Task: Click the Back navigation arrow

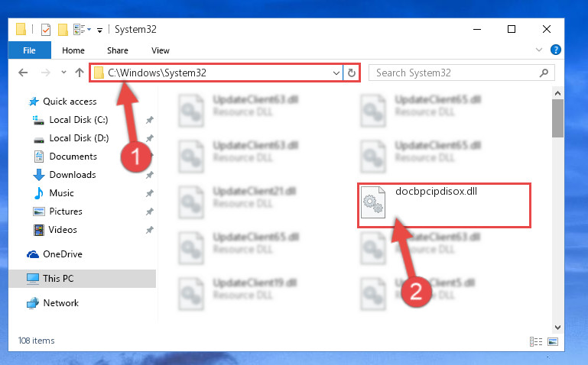Action: pyautogui.click(x=23, y=73)
